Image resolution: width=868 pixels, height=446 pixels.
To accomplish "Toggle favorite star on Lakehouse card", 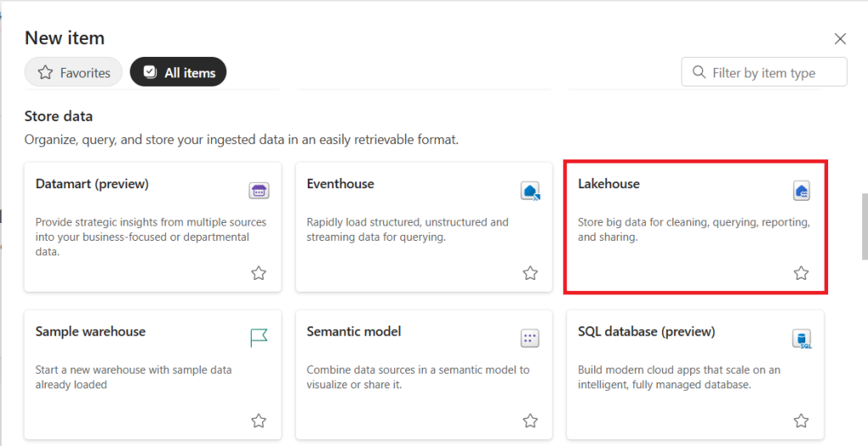I will [x=801, y=273].
